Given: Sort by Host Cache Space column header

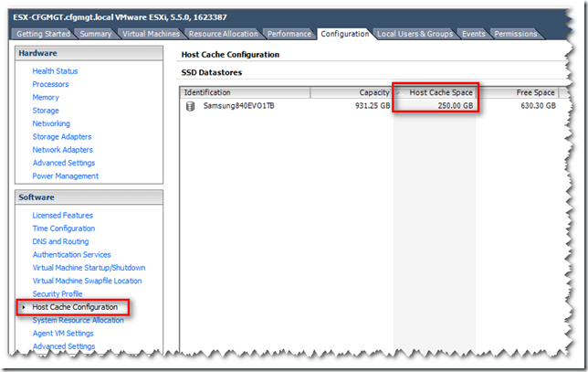Looking at the screenshot, I should pos(436,93).
